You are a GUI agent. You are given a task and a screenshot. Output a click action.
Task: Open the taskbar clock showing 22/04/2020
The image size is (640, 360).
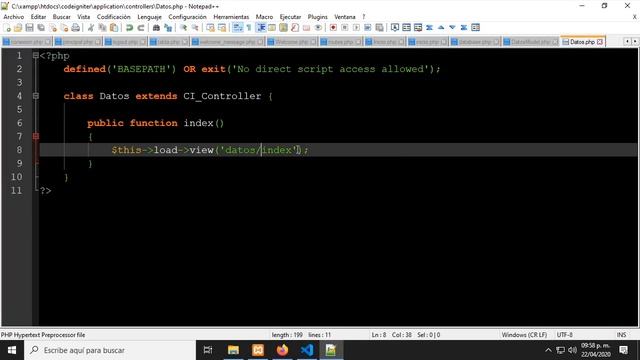[x=596, y=350]
